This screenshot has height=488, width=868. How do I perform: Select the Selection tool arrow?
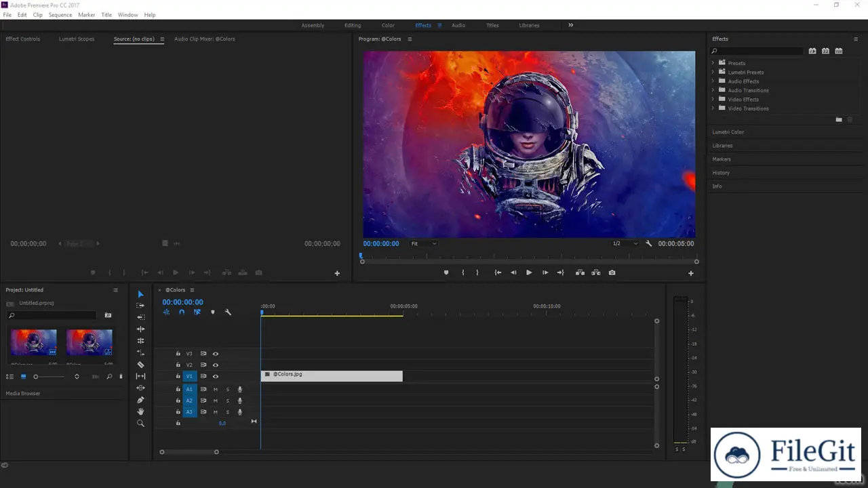pyautogui.click(x=140, y=294)
